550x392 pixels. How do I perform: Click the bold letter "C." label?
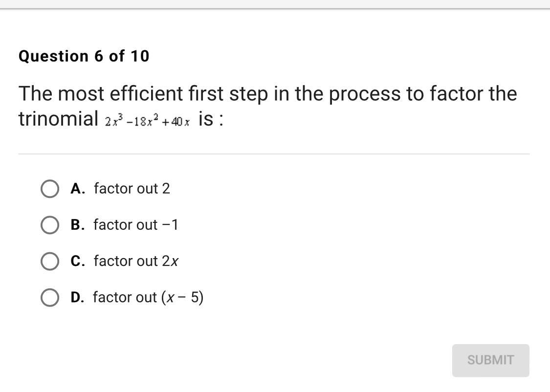[78, 261]
